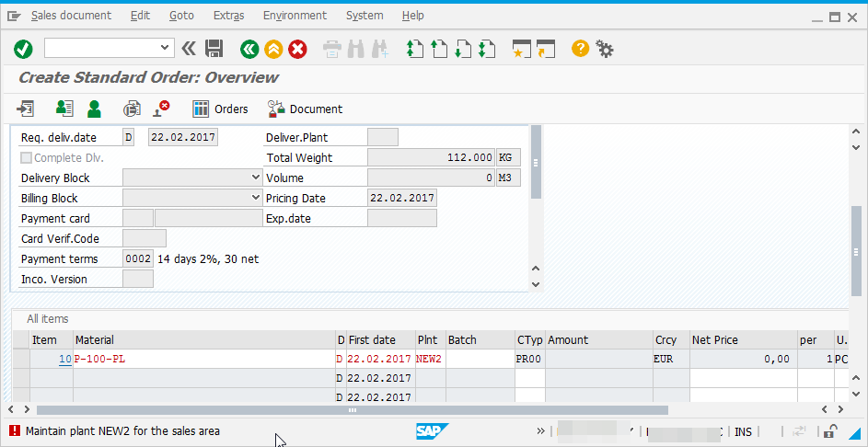The image size is (868, 447).
Task: Open the System menu
Action: coord(365,16)
